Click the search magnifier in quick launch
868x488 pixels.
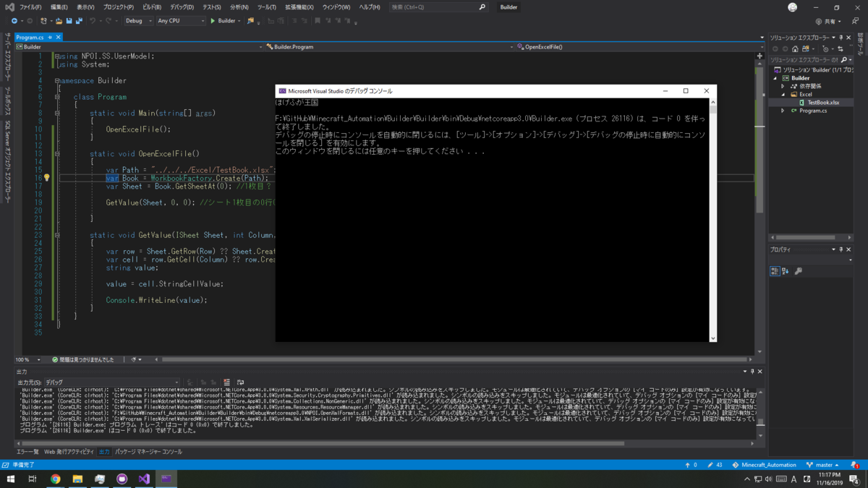[x=482, y=7]
